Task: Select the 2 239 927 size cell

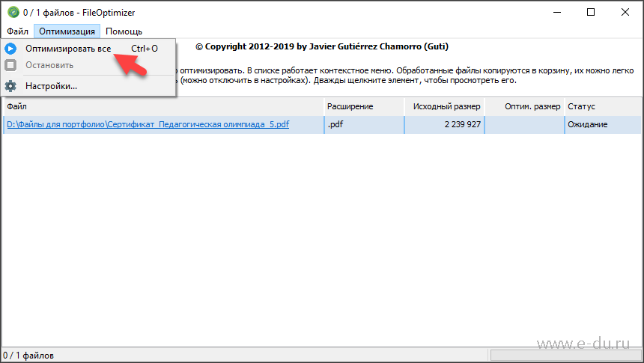Action: click(444, 124)
